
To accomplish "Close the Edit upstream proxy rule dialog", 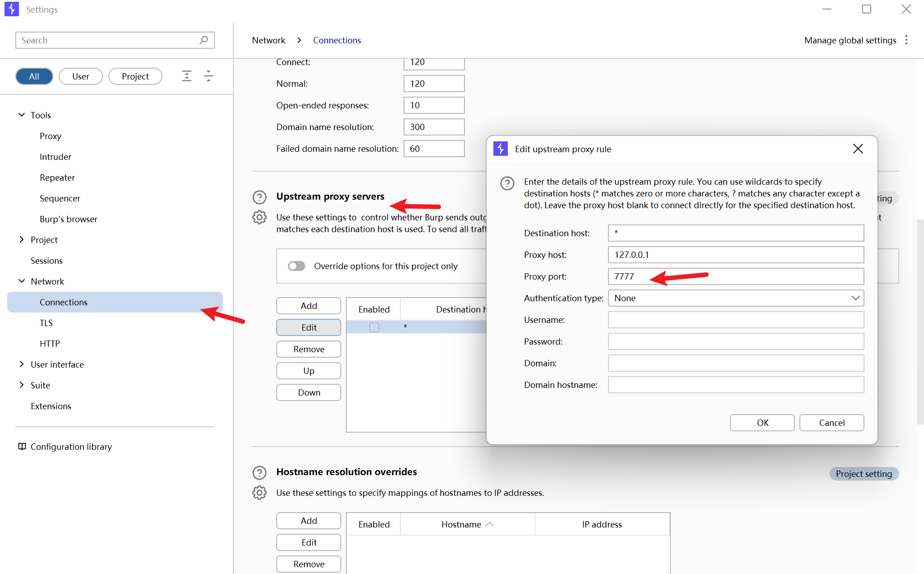I will [858, 149].
